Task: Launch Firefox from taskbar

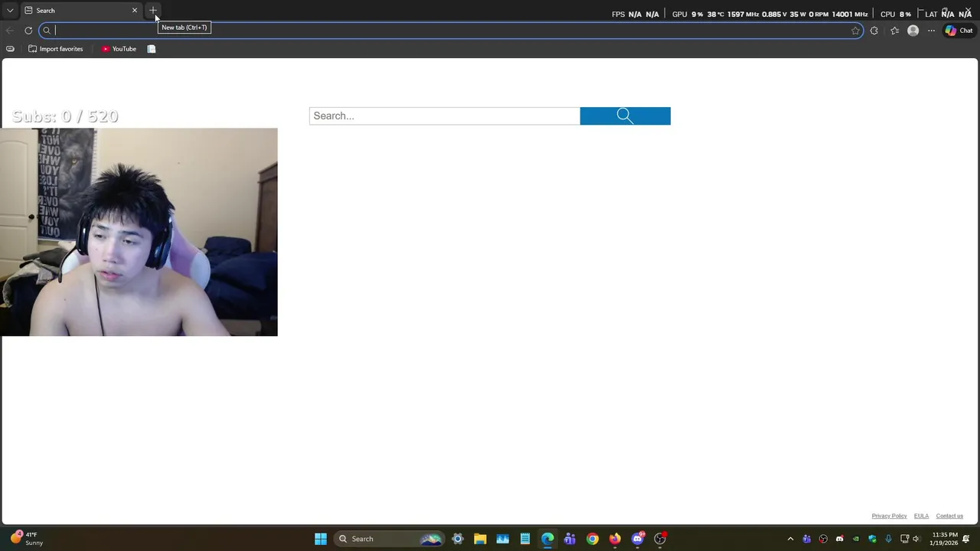Action: [x=615, y=539]
